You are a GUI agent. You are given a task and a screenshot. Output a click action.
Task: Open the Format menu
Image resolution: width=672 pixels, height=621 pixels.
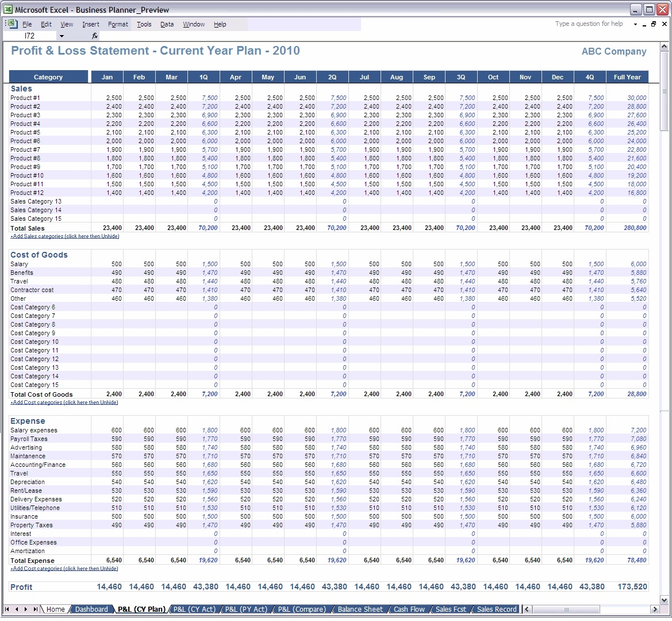point(117,24)
